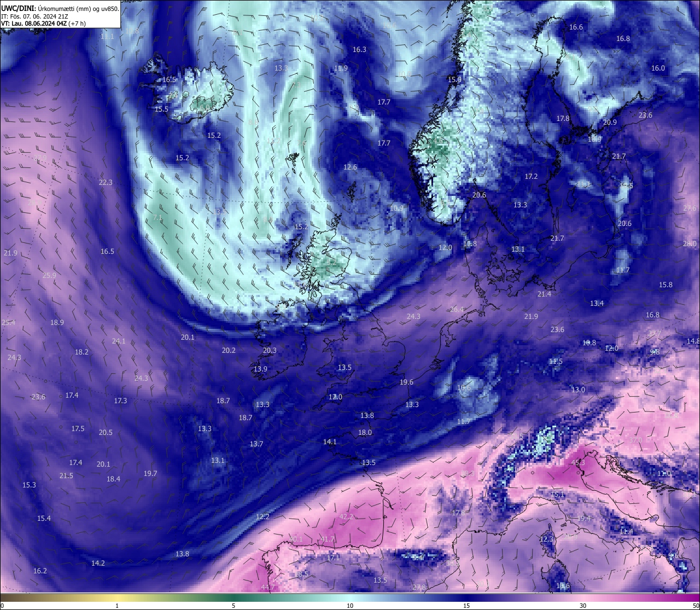Select the 20.2 value label
This screenshot has width=700, height=610.
(x=229, y=351)
